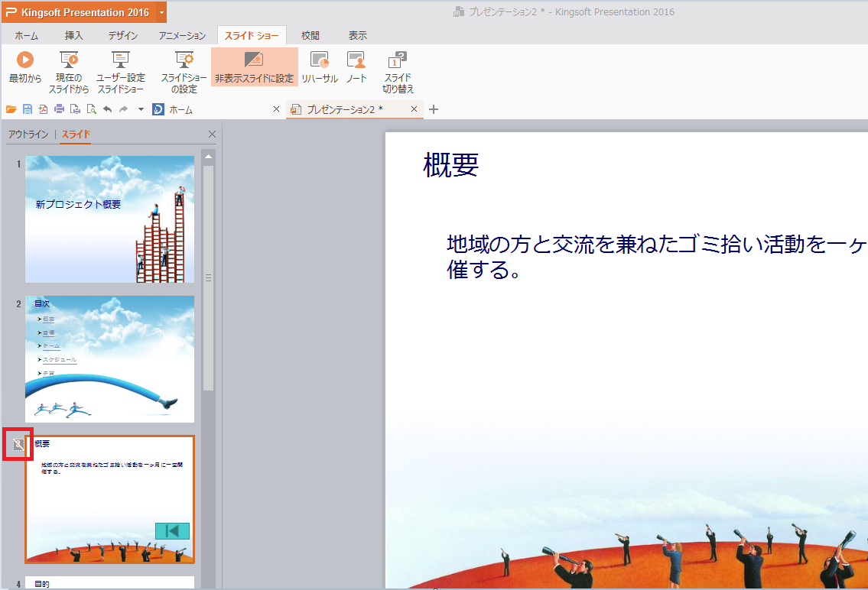
Task: Print the presentation with the printer icon
Action: tap(59, 109)
